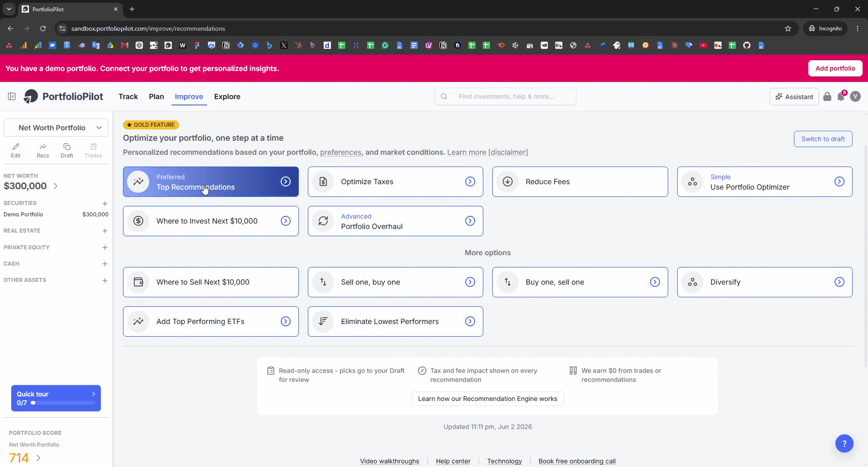Reload the browser page
This screenshot has width=868, height=467.
(43, 29)
